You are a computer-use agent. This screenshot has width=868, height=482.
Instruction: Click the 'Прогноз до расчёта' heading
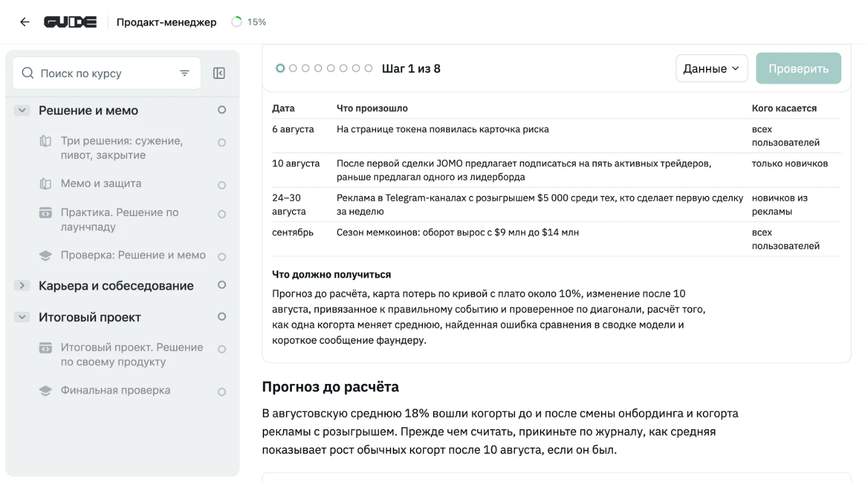pyautogui.click(x=330, y=387)
